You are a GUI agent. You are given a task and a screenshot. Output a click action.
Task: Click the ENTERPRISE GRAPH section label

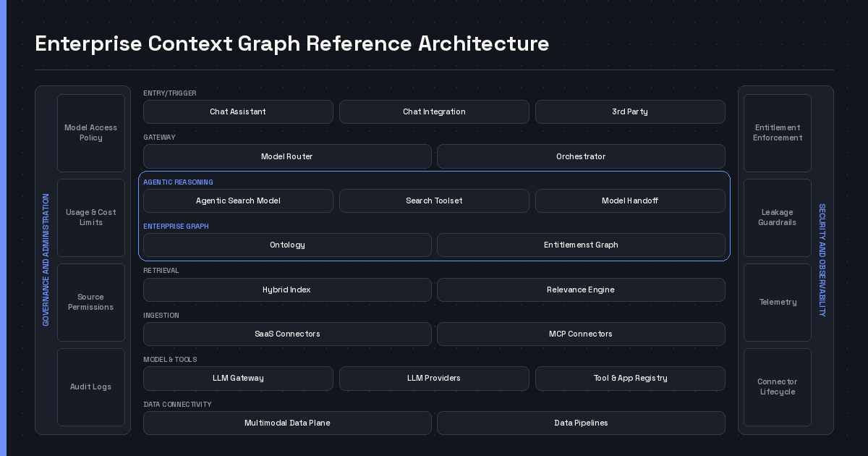[176, 227]
